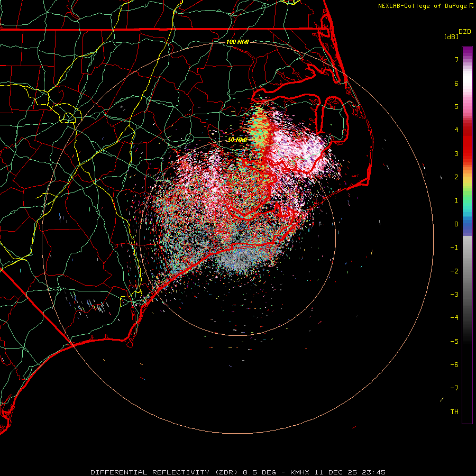This screenshot has width=476, height=476.
Task: Click the blue section of color bar
Action: 467,225
